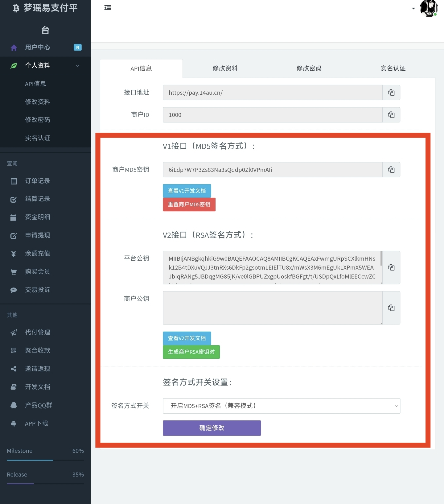
Task: Click 重置商户MD5密钥 button
Action: (189, 204)
